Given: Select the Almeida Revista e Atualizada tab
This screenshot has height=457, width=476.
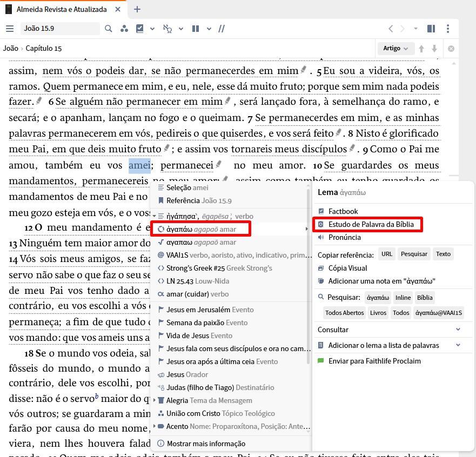Looking at the screenshot, I should click(x=62, y=9).
